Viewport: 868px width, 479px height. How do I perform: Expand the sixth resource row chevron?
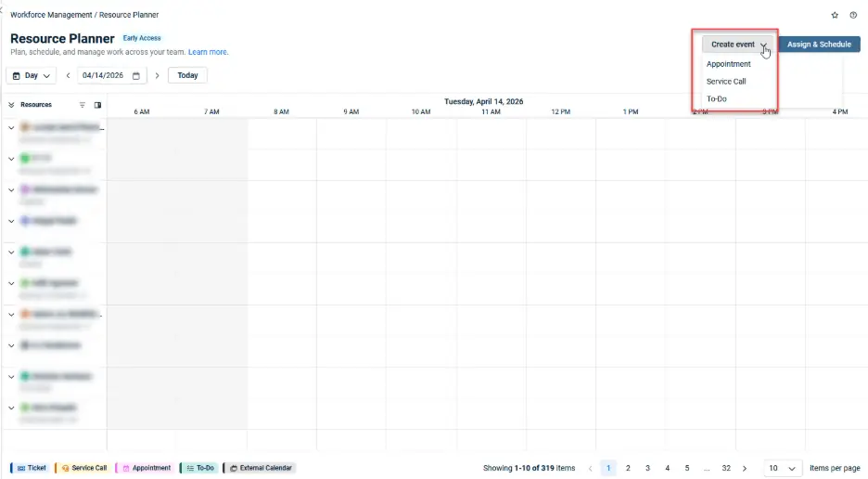(11, 283)
